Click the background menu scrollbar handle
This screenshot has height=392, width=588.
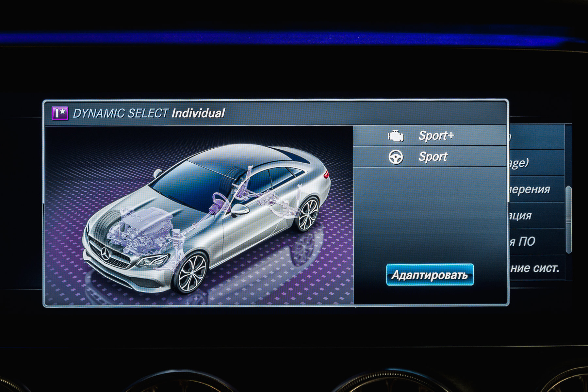569,219
